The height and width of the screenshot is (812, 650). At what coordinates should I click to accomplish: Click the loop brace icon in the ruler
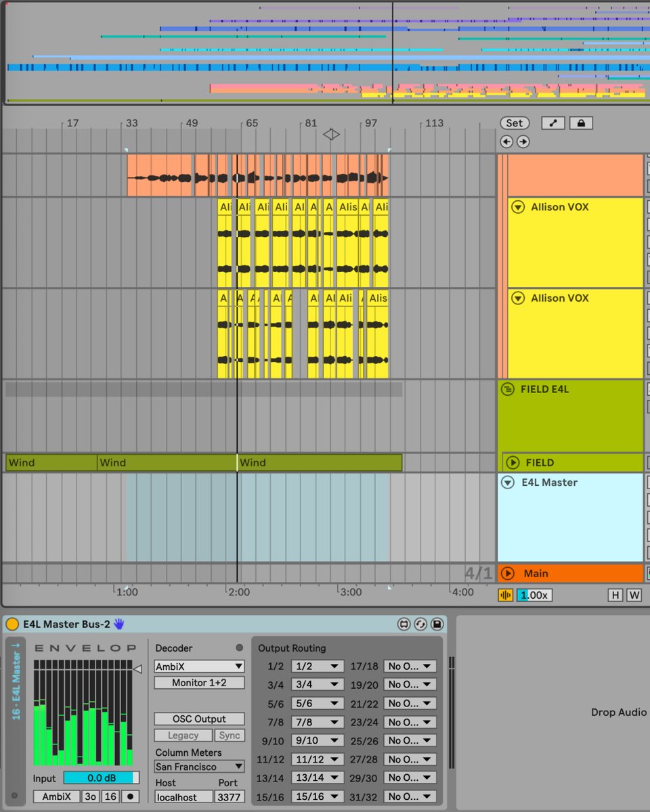click(331, 134)
